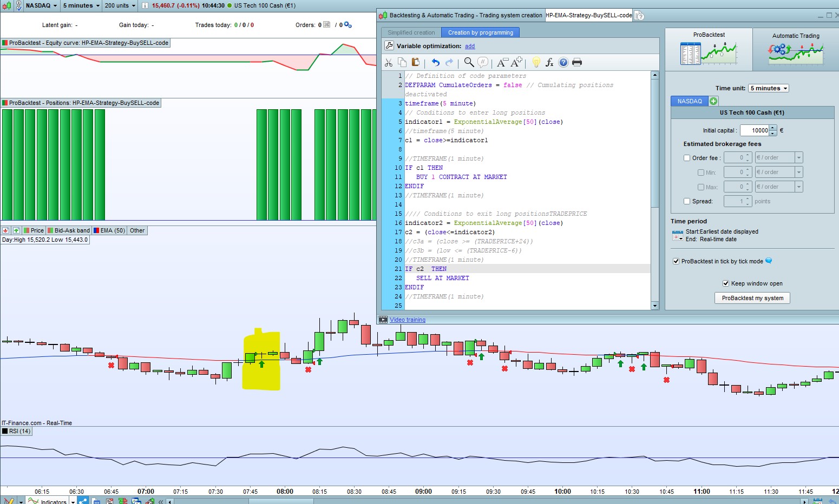Increase the code editor font size
The height and width of the screenshot is (504, 839).
point(516,62)
